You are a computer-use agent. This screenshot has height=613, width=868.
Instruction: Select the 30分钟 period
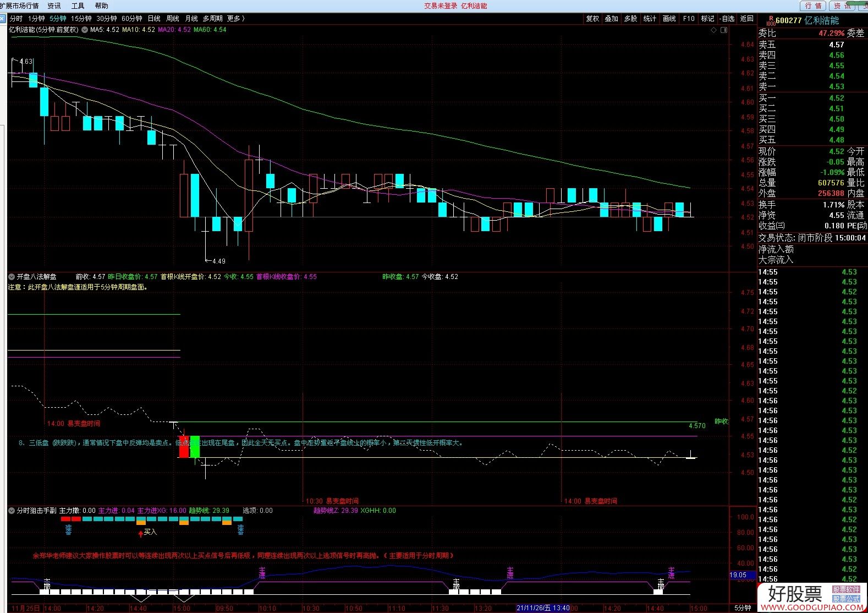point(107,19)
